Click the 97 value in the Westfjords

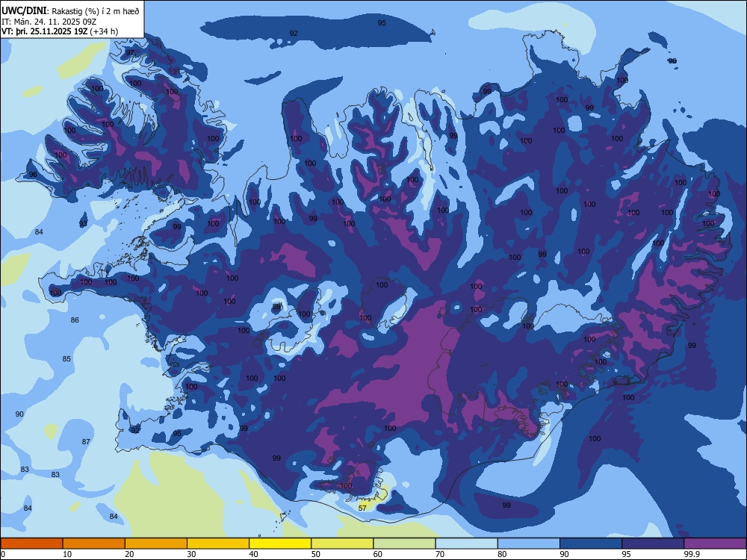tap(130, 53)
